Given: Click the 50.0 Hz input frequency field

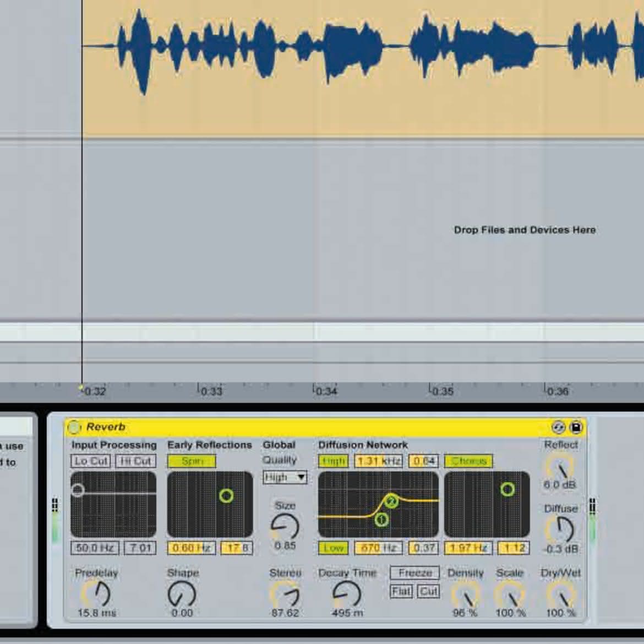Looking at the screenshot, I should pyautogui.click(x=95, y=548).
